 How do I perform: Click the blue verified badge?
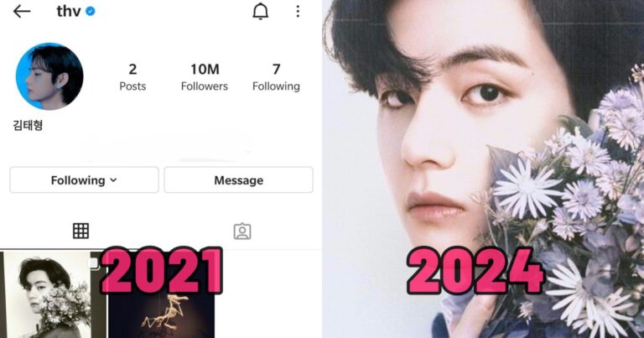pos(91,12)
